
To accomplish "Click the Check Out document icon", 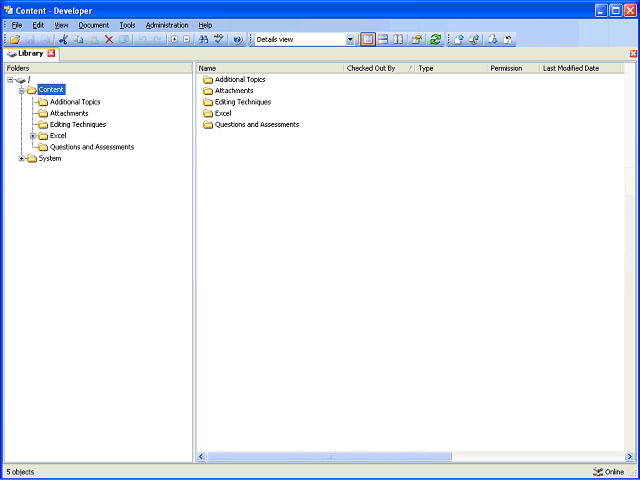I will click(493, 40).
